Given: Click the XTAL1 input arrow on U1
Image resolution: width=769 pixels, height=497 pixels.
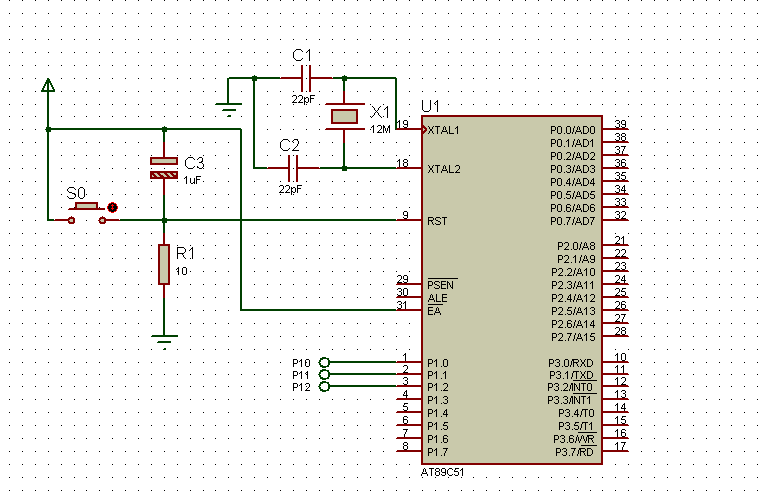Looking at the screenshot, I should point(424,130).
